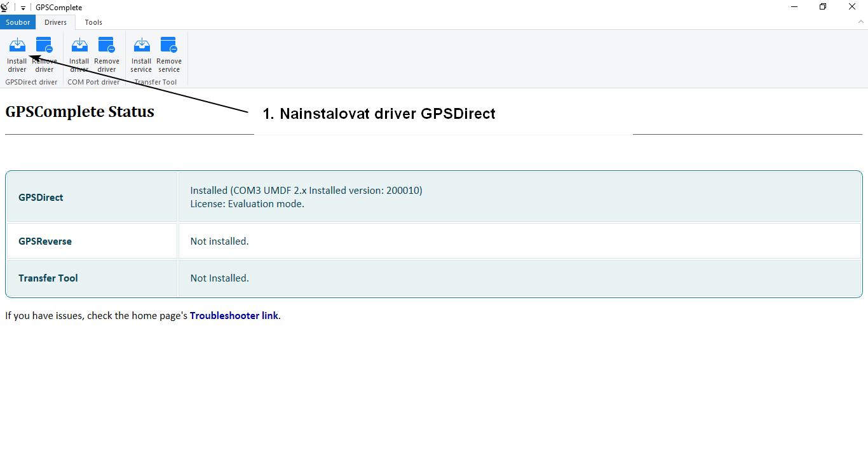Viewport: 868px width, 469px height.
Task: Restore the GPSComplete window size
Action: (822, 6)
